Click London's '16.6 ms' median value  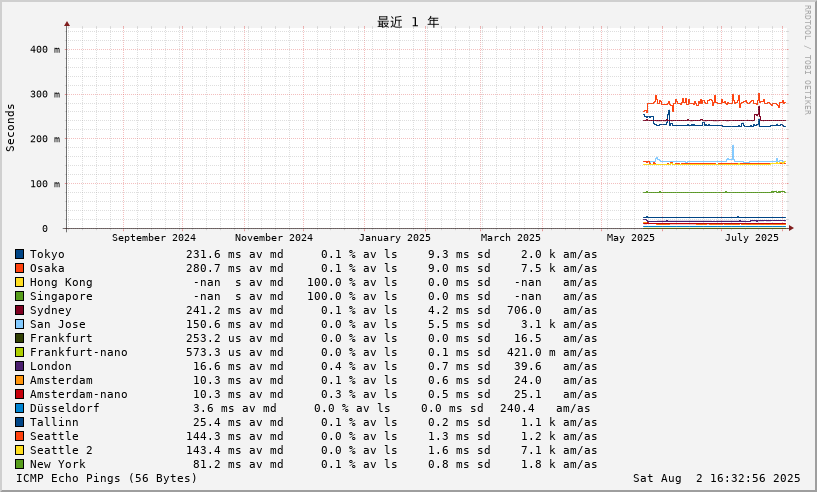coord(217,366)
